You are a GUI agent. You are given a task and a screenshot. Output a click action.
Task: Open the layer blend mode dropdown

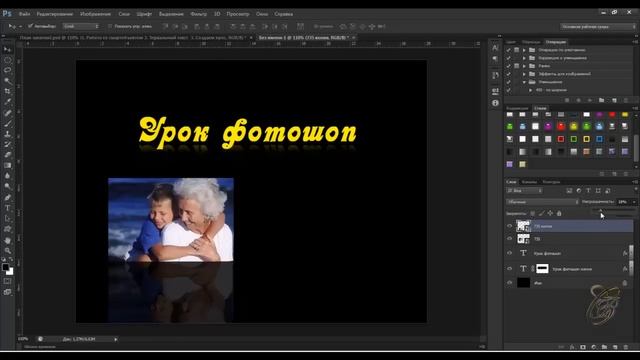542,202
